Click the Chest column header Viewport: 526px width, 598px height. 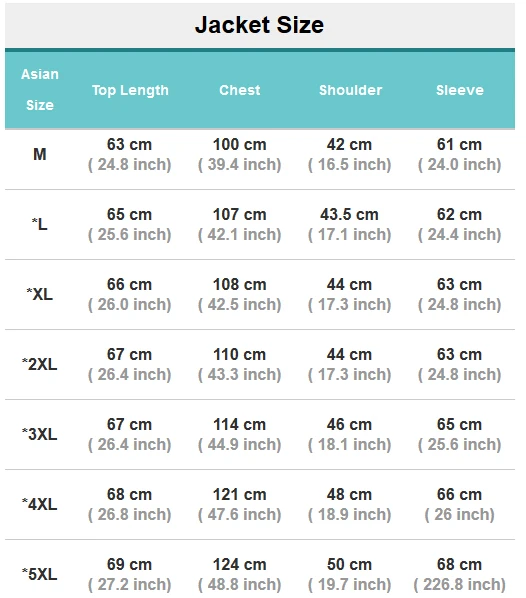pos(240,90)
